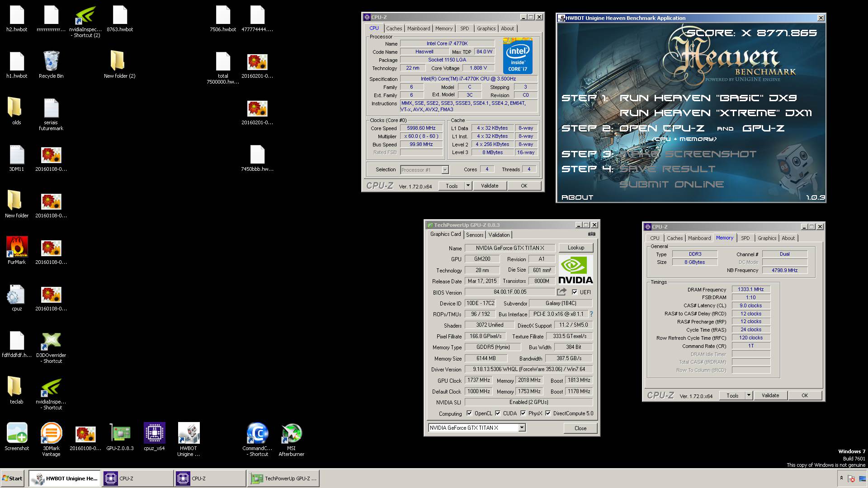
Task: Click the Lookup button in GPU-Z
Action: tap(576, 248)
